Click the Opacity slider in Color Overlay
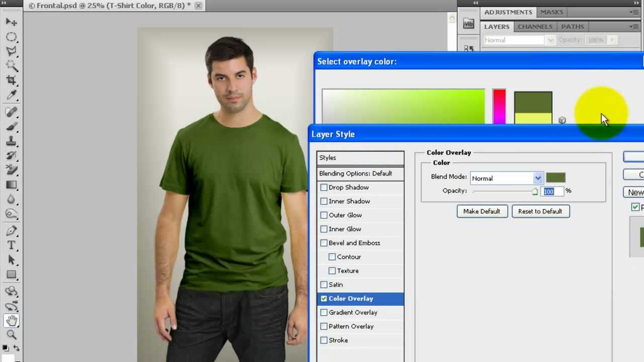644x362 pixels. pos(505,192)
